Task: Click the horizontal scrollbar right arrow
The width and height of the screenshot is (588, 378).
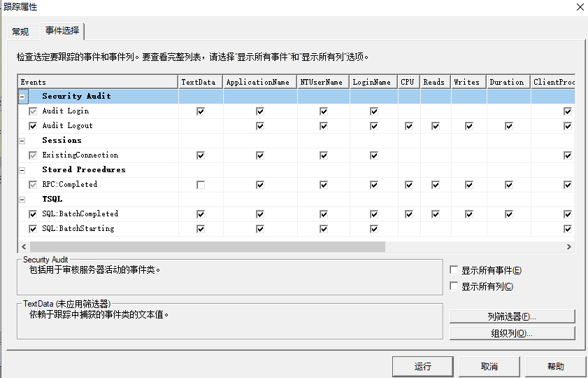Action: tap(569, 246)
